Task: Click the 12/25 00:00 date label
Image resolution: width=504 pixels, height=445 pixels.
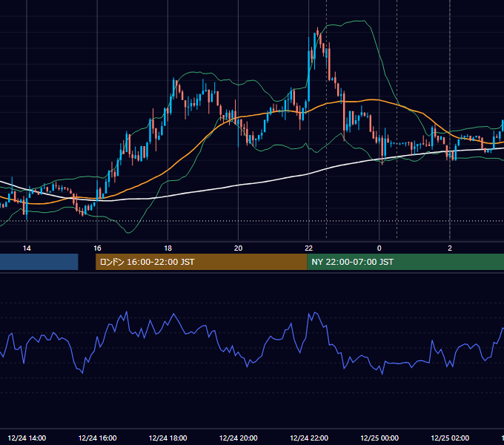Action: click(379, 438)
